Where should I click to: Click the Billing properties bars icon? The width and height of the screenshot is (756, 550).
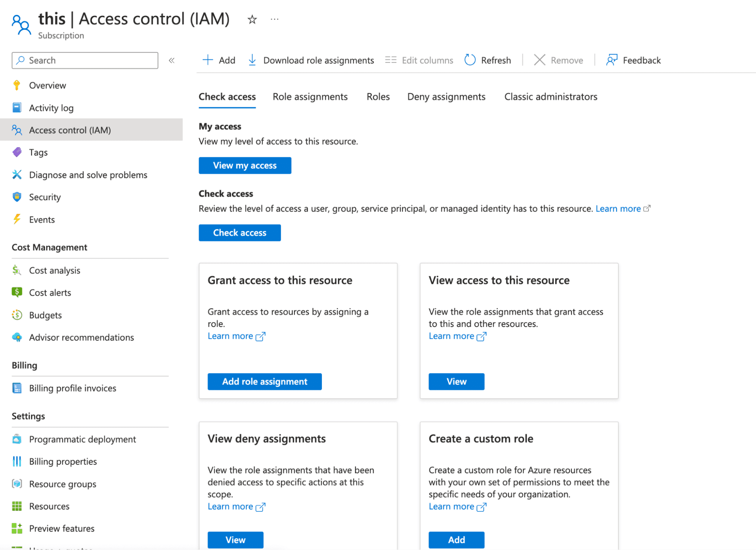[17, 461]
